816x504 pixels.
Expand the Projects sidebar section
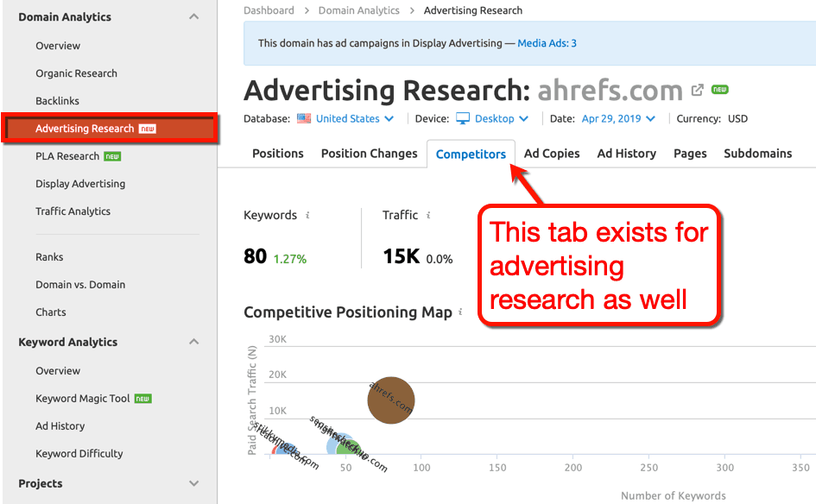click(x=194, y=483)
